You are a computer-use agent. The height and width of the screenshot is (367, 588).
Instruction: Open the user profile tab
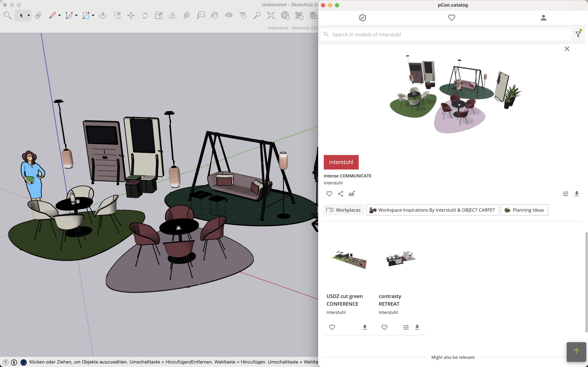coord(543,18)
